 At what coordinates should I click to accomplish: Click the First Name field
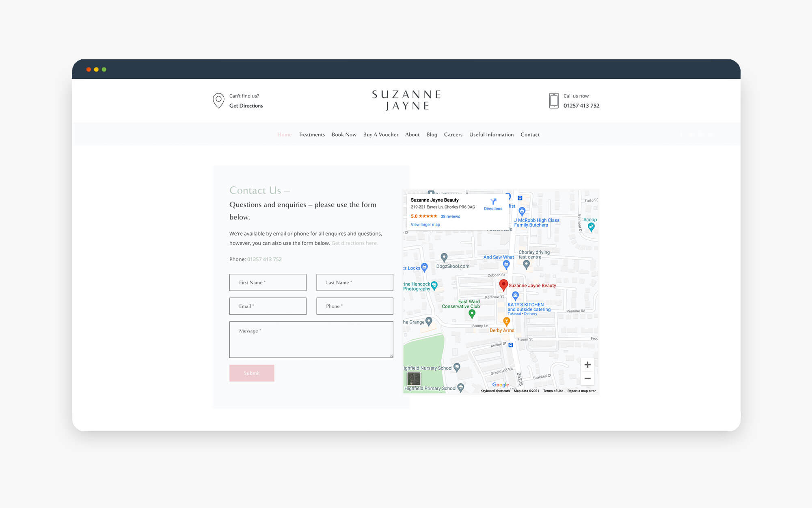pos(268,282)
